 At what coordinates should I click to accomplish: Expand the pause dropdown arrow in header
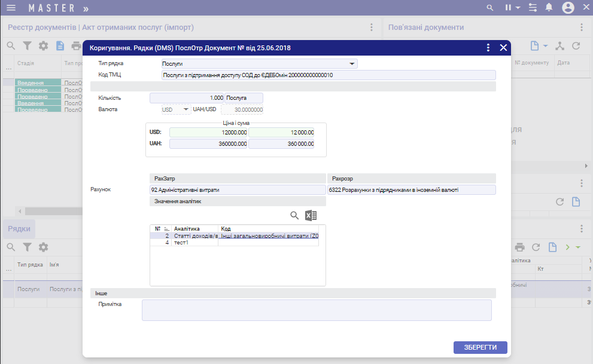point(518,8)
